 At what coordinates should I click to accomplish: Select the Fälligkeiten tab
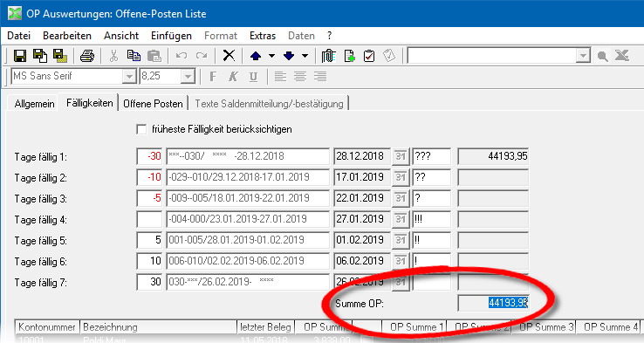pos(89,103)
